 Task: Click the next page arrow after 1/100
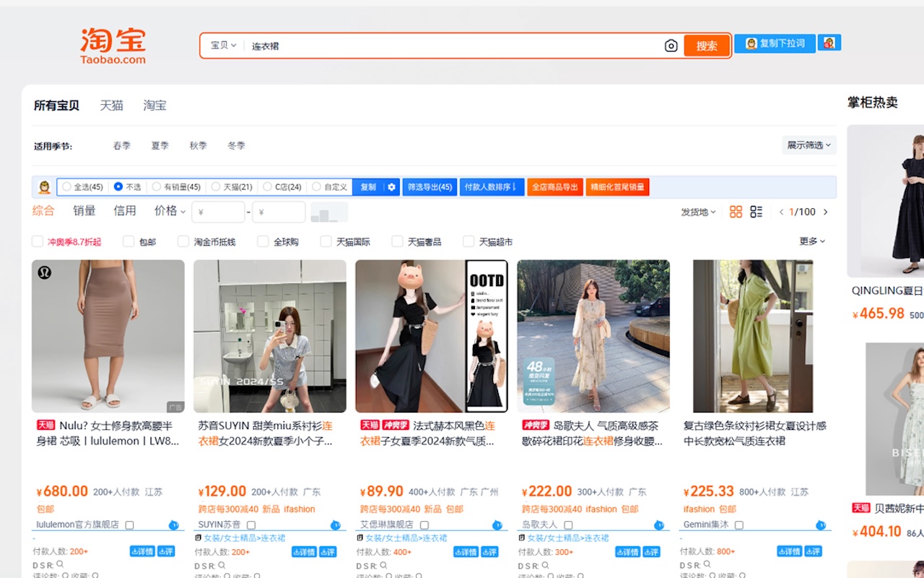coord(825,212)
